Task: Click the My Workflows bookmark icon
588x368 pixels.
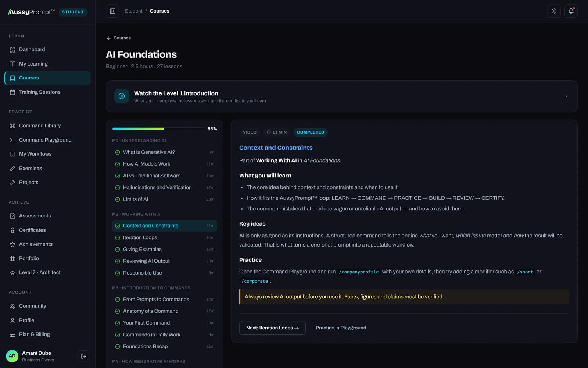Action: coord(12,154)
